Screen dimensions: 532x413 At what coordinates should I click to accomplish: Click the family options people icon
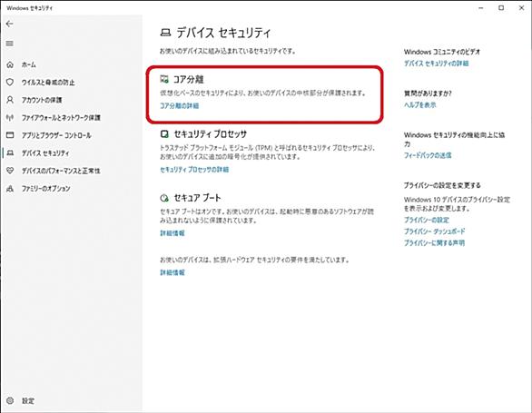click(10, 188)
